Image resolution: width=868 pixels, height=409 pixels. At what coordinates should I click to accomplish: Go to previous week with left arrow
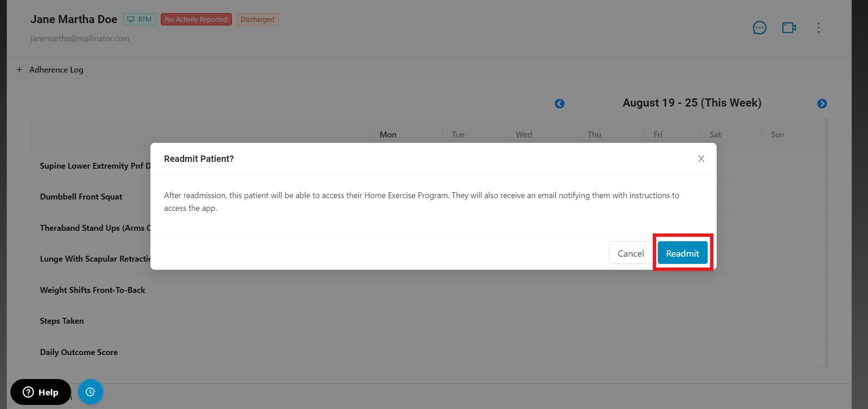coord(559,104)
